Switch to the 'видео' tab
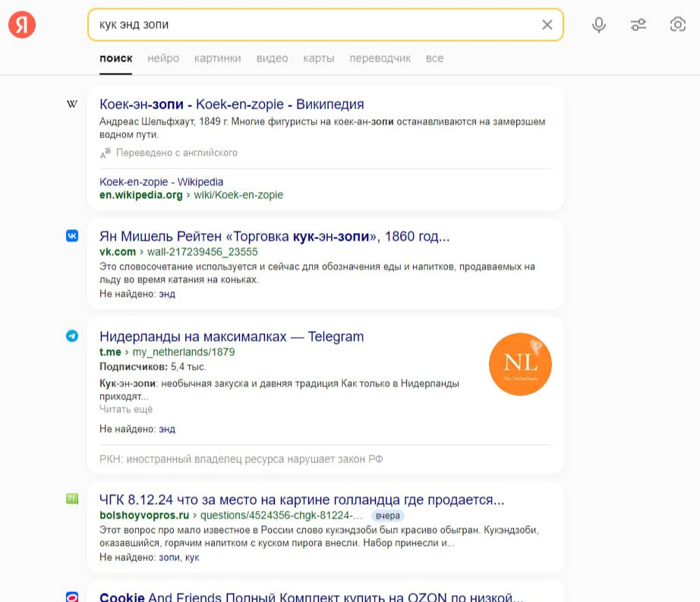The width and height of the screenshot is (700, 602). click(272, 58)
